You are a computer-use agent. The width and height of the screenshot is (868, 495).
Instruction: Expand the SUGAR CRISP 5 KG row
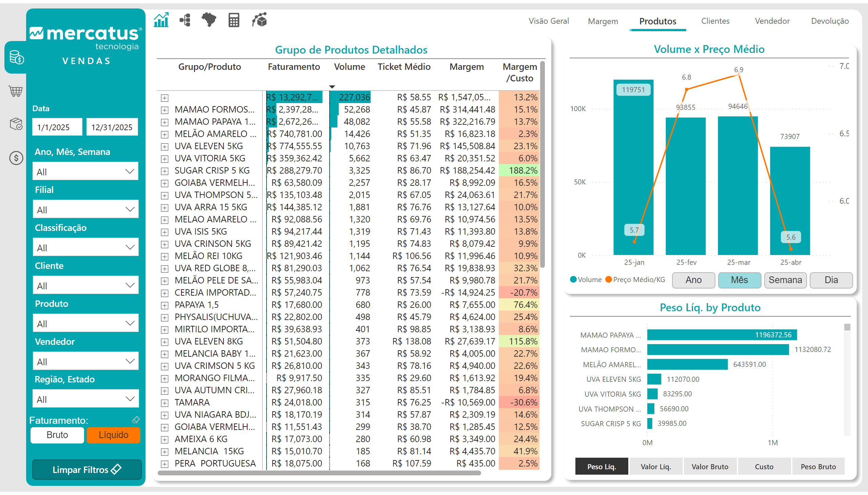tap(164, 171)
